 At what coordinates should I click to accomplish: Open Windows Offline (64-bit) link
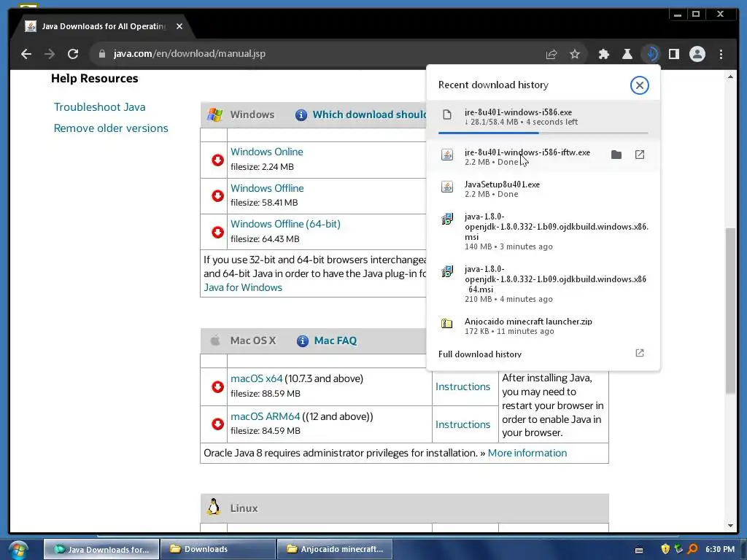pyautogui.click(x=285, y=224)
